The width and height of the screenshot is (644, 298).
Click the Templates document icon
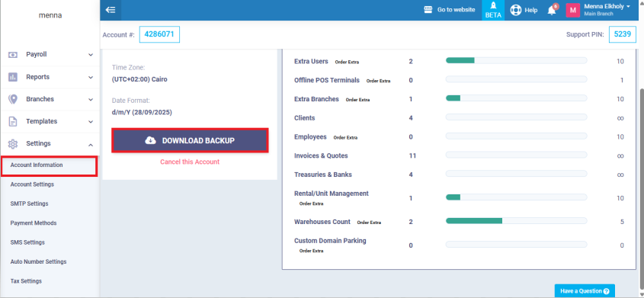pos(13,121)
